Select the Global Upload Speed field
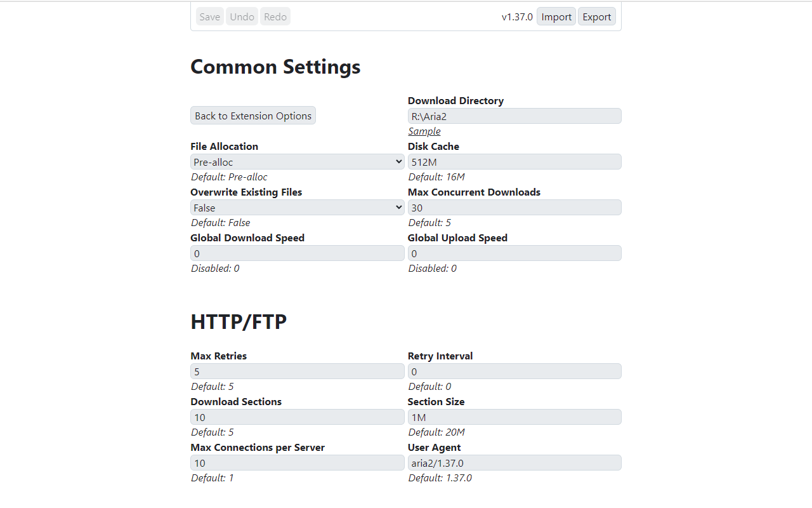This screenshot has width=812, height=508. pyautogui.click(x=514, y=253)
